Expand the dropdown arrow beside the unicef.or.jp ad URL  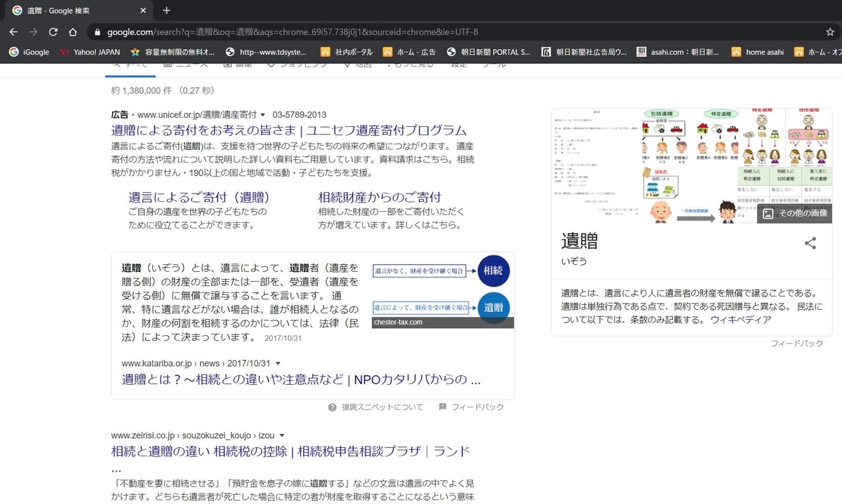click(262, 115)
